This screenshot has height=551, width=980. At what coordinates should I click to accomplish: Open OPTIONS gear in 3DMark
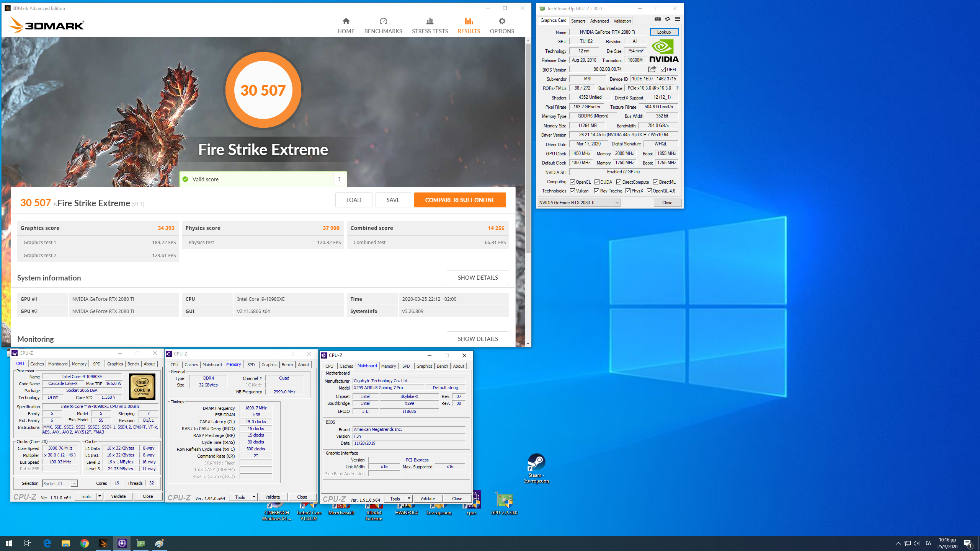click(x=502, y=26)
